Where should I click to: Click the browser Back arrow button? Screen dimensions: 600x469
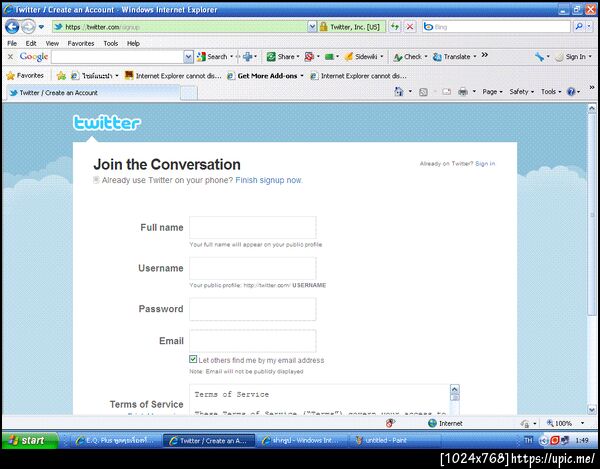coord(12,27)
